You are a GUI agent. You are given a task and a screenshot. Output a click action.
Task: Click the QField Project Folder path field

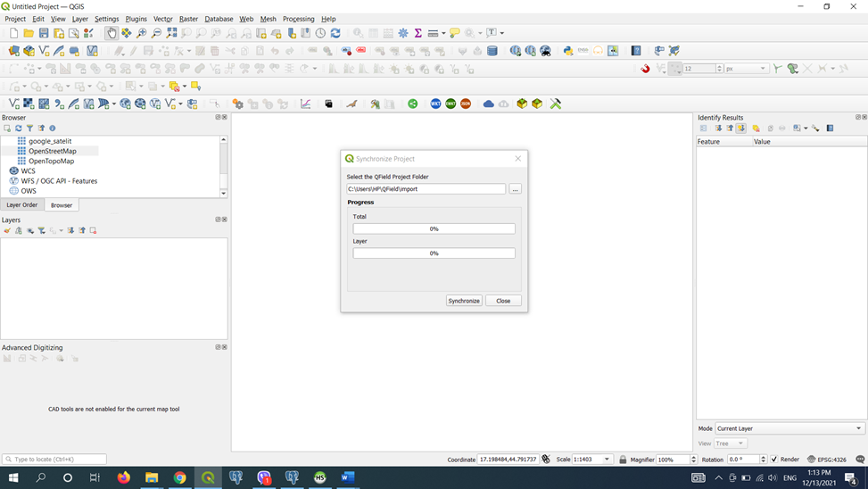[x=426, y=189]
